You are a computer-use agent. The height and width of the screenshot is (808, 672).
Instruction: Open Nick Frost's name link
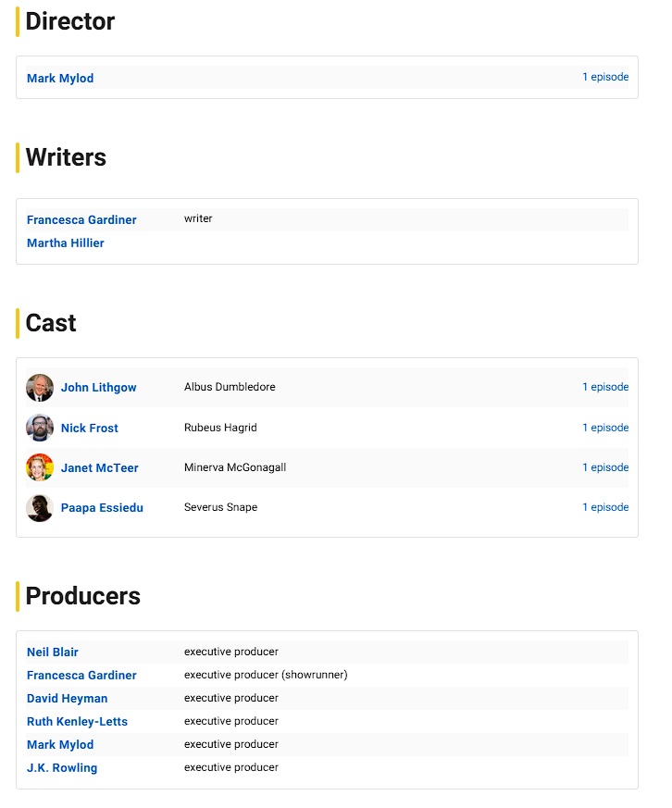(x=90, y=429)
